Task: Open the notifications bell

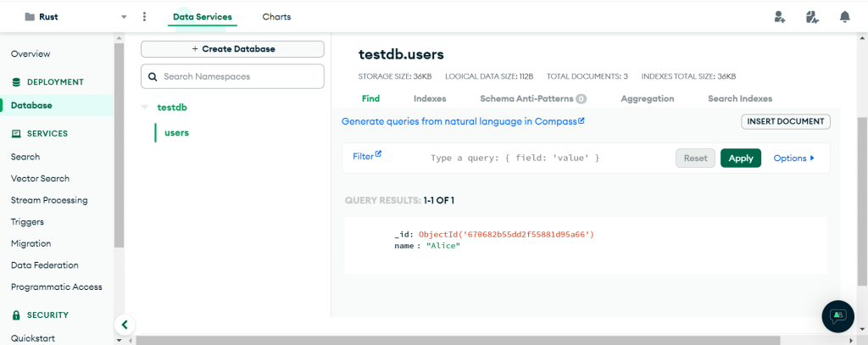Action: [844, 17]
